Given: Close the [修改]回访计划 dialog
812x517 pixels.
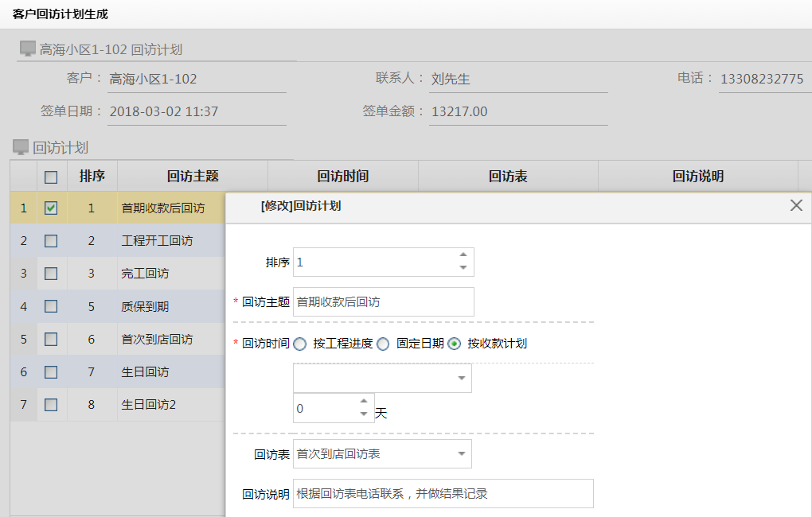Looking at the screenshot, I should tap(796, 205).
